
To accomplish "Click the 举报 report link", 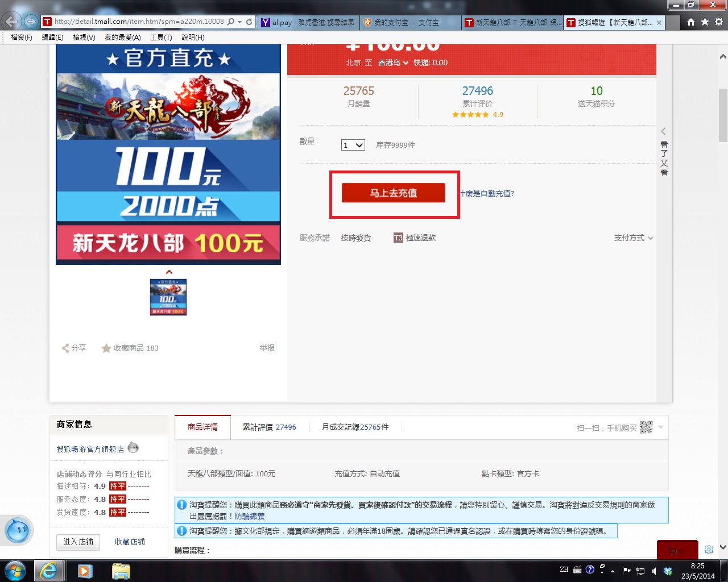I will coord(267,348).
